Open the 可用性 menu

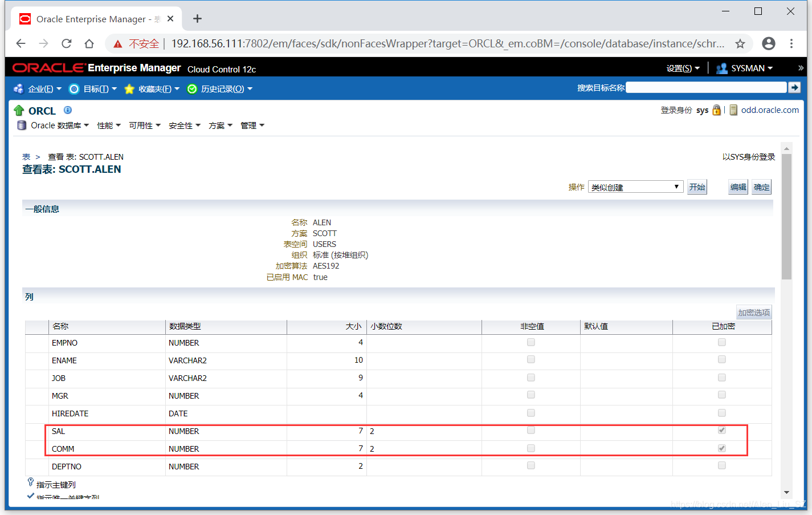pyautogui.click(x=145, y=125)
